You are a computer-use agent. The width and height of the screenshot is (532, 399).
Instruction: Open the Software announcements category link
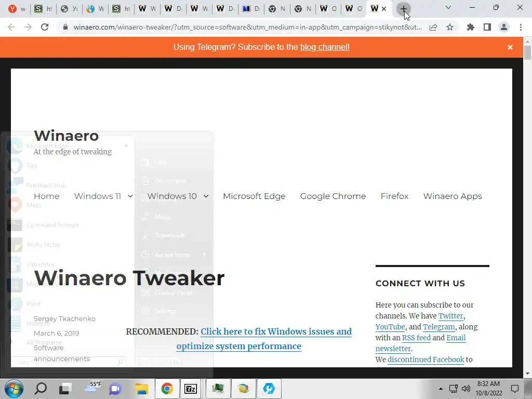click(x=62, y=353)
